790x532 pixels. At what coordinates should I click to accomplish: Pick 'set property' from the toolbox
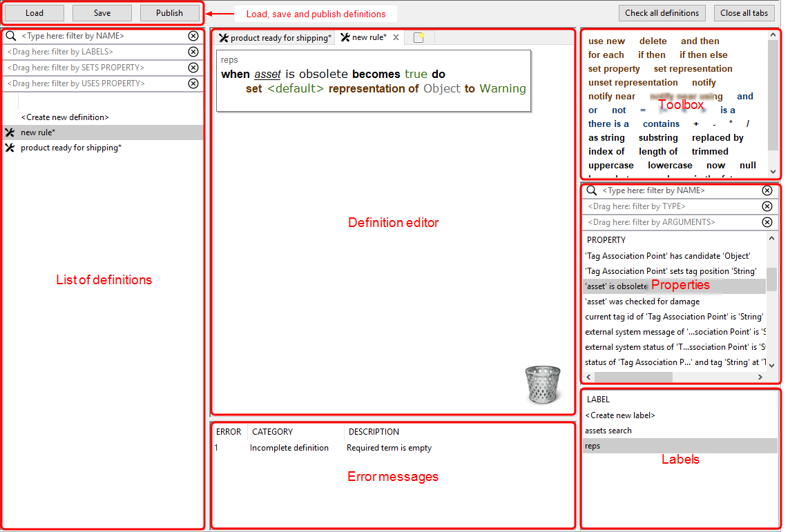614,69
